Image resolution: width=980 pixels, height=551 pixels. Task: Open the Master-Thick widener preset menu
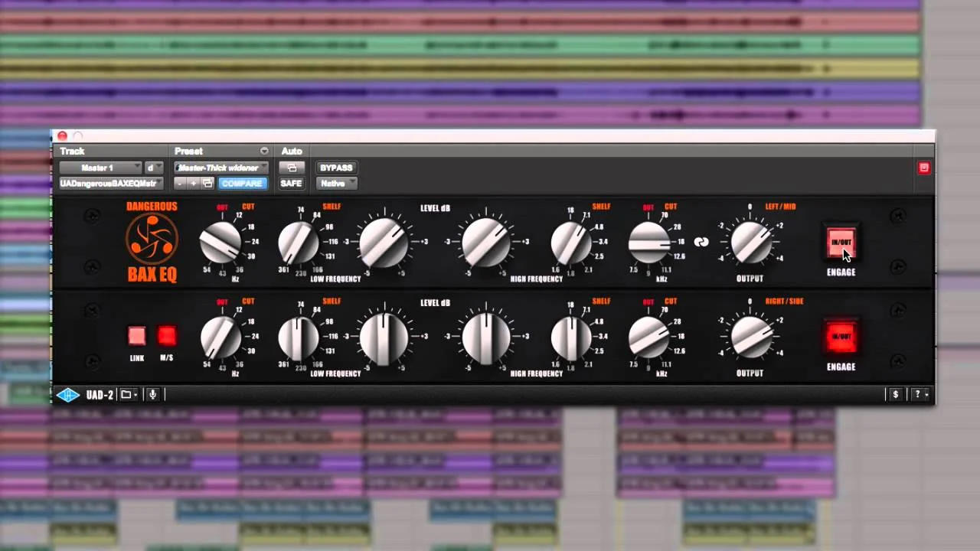point(222,167)
